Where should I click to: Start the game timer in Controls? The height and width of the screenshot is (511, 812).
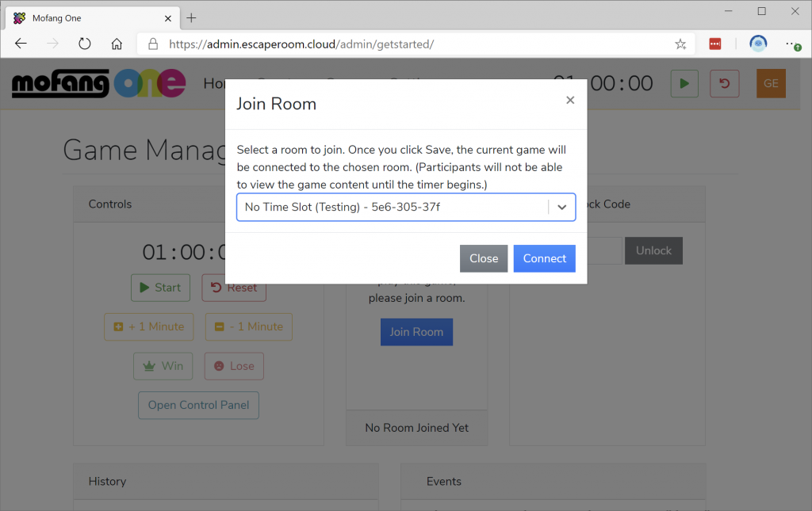[160, 288]
